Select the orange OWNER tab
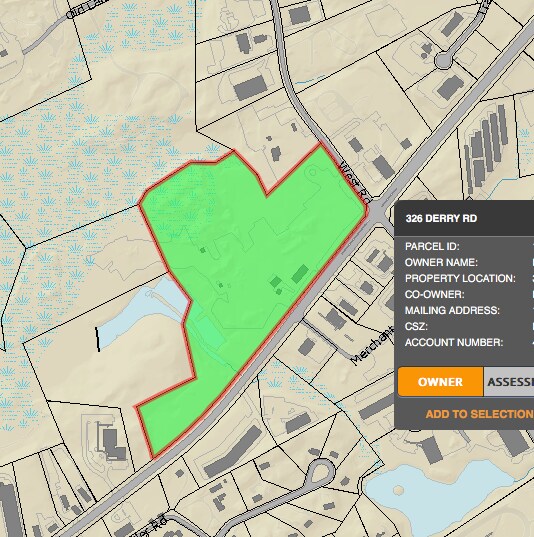Screen dimensions: 534x537 click(440, 382)
